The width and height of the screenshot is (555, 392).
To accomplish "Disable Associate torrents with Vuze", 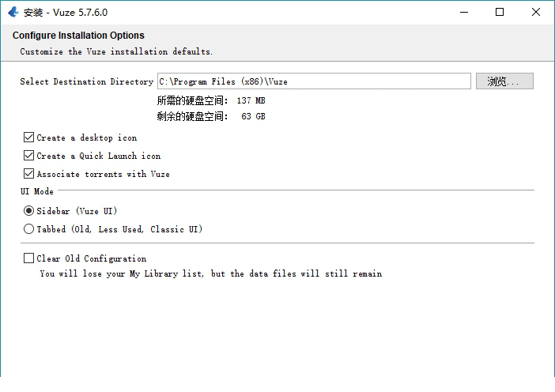I will pyautogui.click(x=29, y=174).
